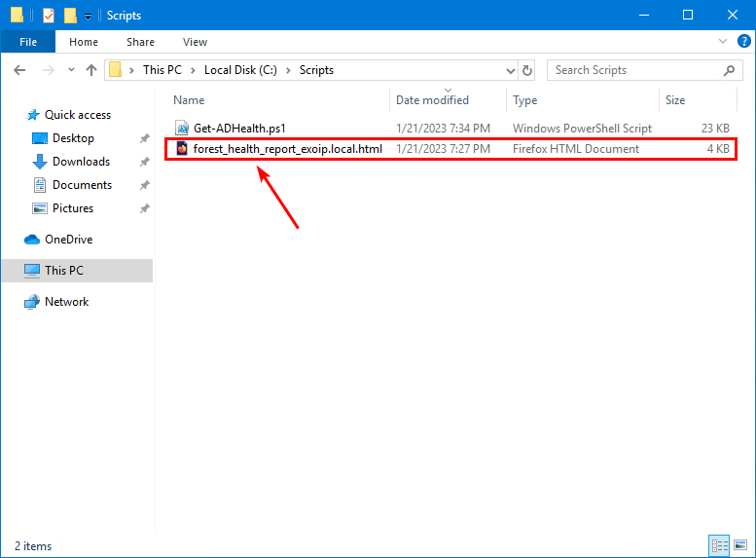Click the search magnifier icon
The width and height of the screenshot is (756, 558).
[x=730, y=70]
